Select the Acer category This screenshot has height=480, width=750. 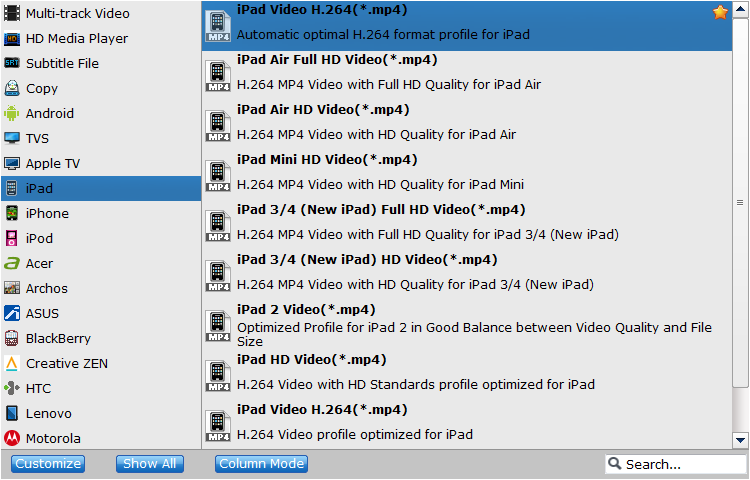pos(101,263)
